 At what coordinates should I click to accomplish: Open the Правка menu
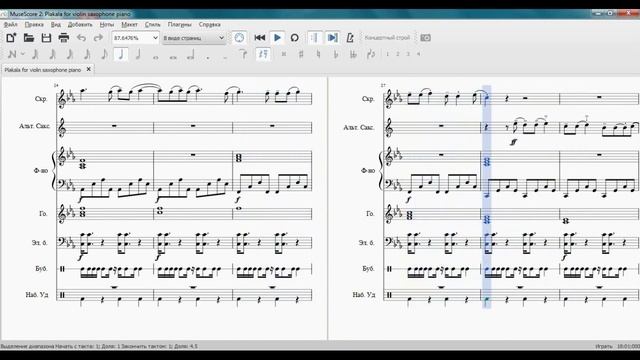point(34,24)
